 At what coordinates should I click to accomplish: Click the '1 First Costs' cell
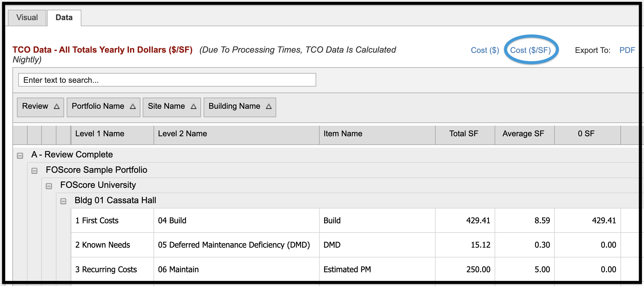click(x=112, y=220)
